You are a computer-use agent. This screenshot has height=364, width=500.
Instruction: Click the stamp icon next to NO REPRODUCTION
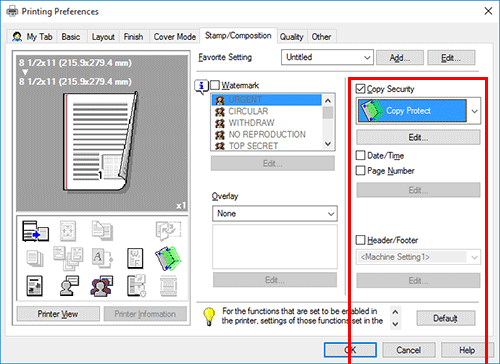click(x=220, y=135)
